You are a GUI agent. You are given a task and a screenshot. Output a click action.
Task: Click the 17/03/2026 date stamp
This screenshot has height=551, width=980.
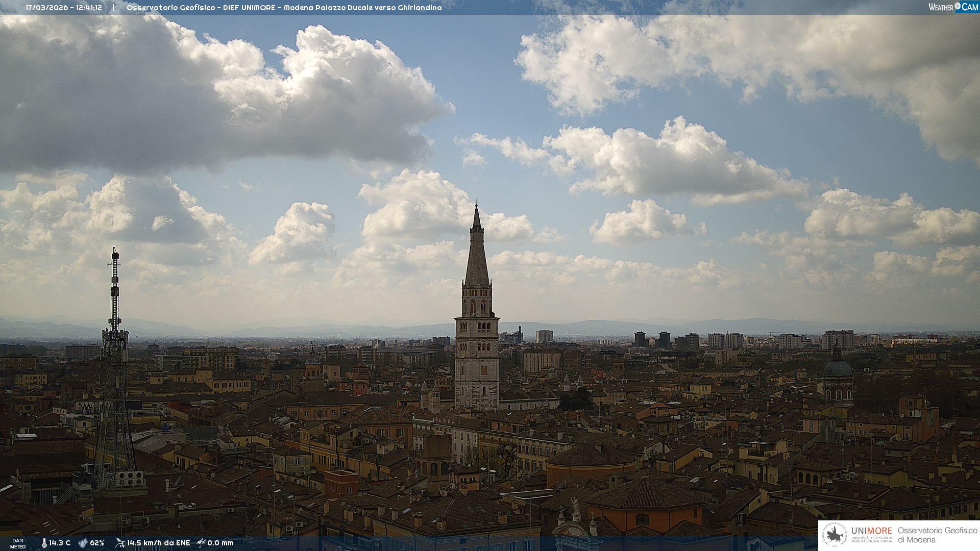[x=47, y=8]
